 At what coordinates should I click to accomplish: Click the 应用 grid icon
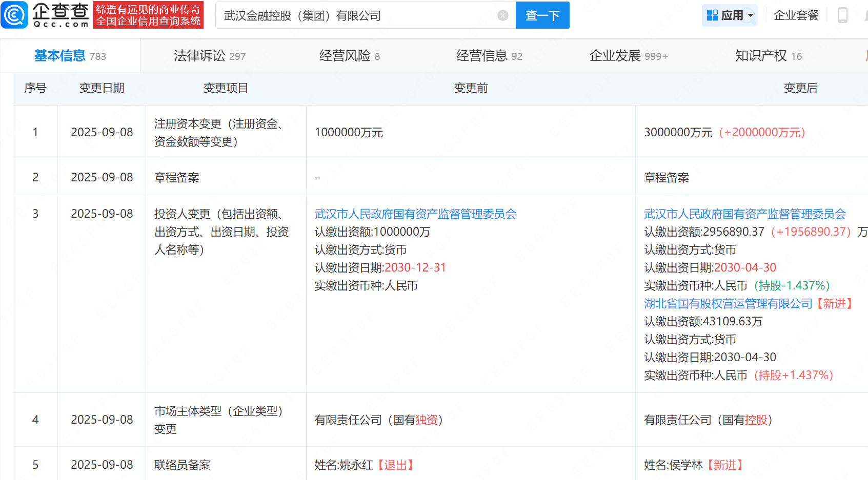pos(712,15)
